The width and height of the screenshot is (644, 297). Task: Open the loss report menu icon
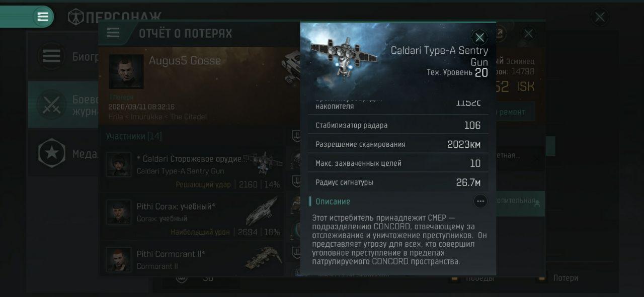(x=113, y=33)
